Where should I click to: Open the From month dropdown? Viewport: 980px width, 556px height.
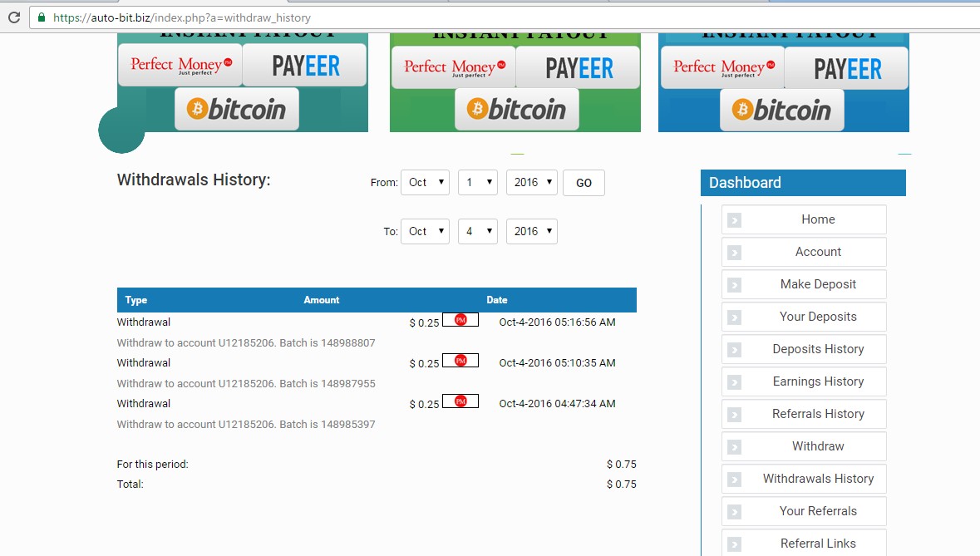click(x=425, y=182)
